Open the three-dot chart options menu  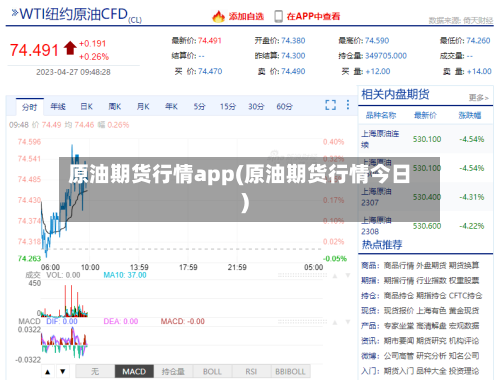pyautogui.click(x=348, y=105)
